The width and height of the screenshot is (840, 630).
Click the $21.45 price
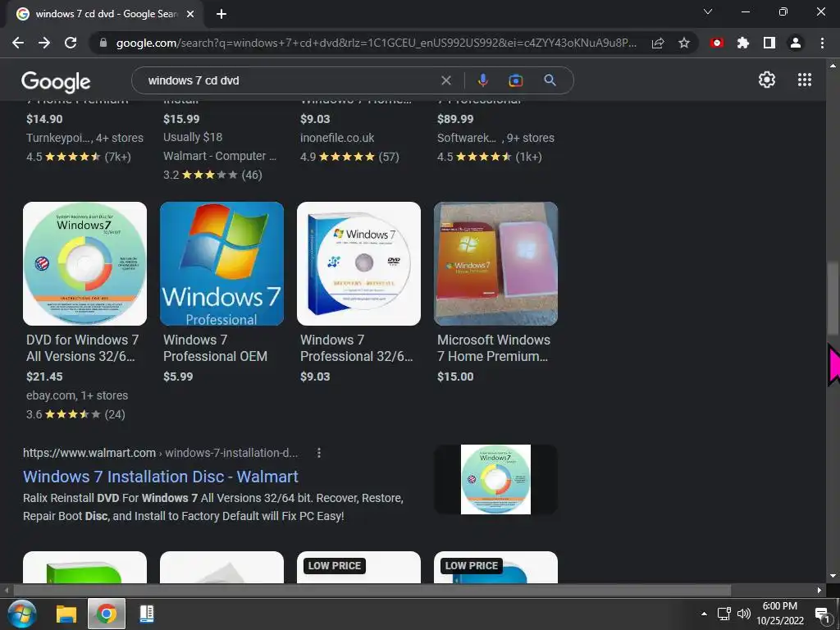[x=44, y=377]
